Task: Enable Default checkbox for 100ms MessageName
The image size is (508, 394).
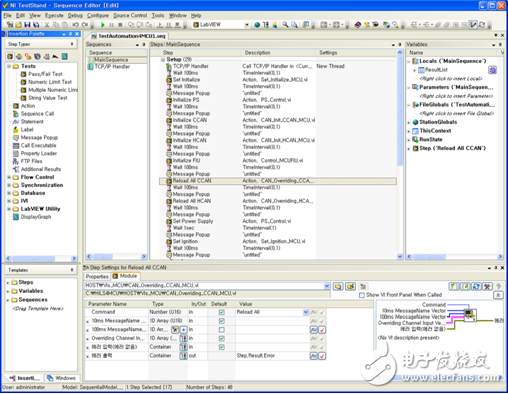Action: click(222, 330)
